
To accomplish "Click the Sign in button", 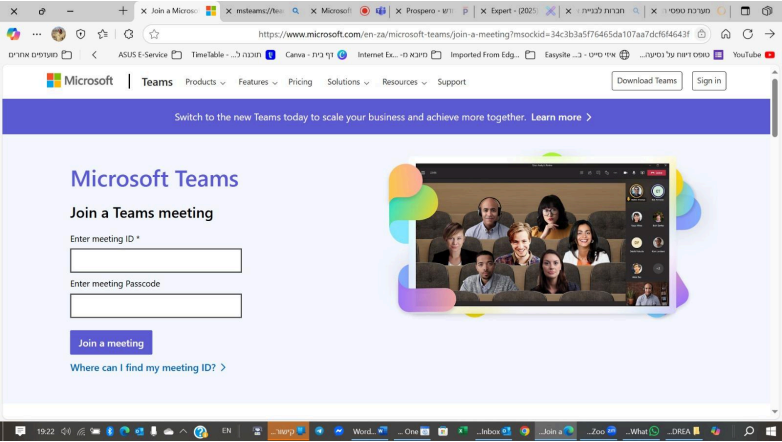I will (709, 81).
